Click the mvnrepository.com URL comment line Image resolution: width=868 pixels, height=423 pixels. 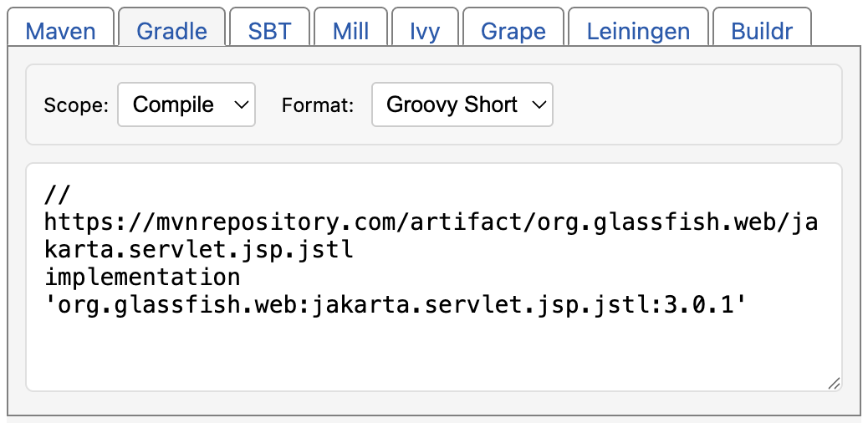tap(431, 222)
